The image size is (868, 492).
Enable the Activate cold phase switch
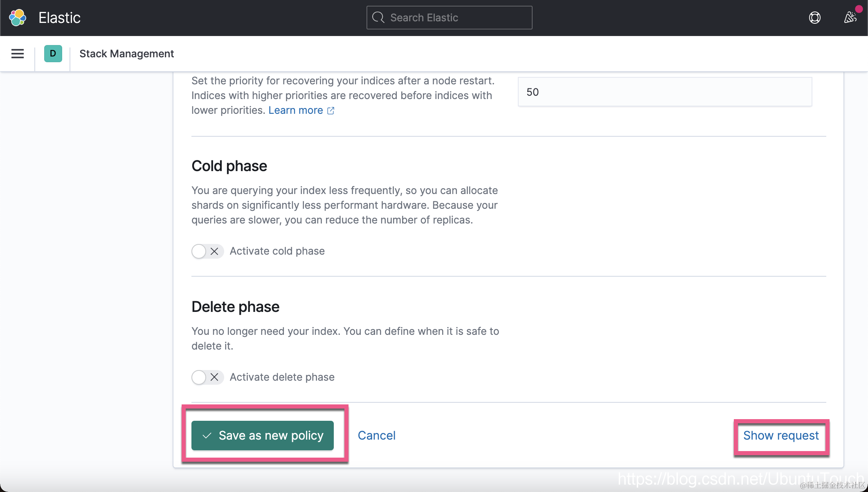point(207,251)
